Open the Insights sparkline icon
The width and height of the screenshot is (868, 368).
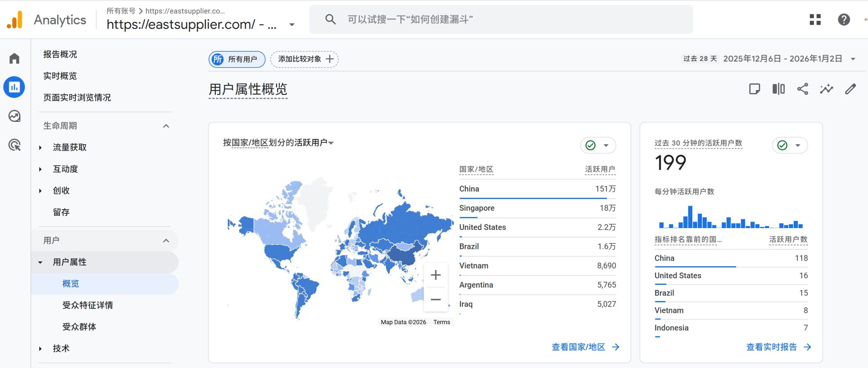[826, 89]
